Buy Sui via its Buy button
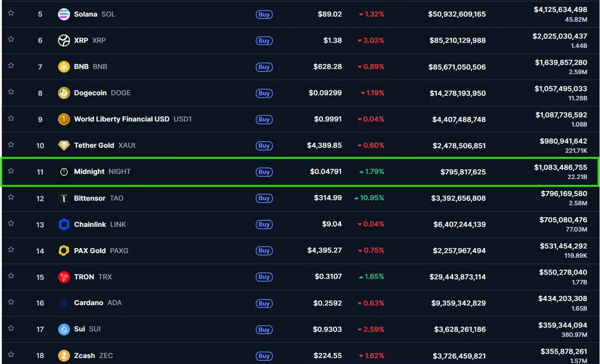This screenshot has width=600, height=364. coord(264,330)
